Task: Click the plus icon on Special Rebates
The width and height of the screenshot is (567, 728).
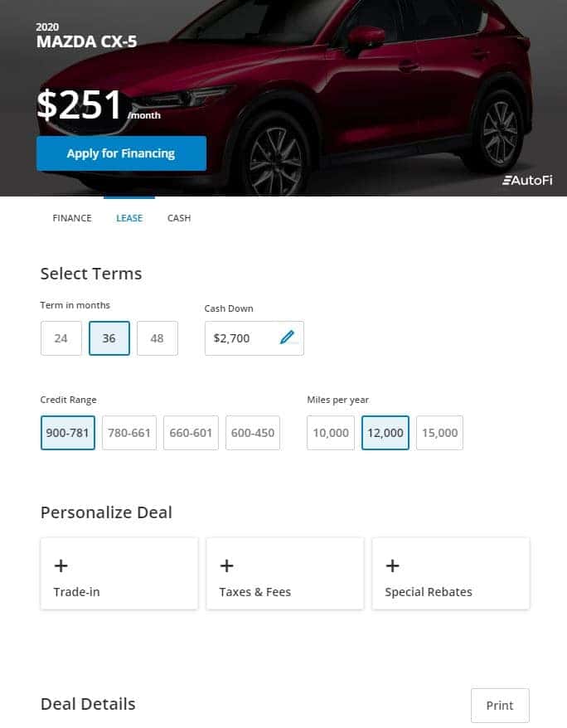Action: [x=392, y=565]
